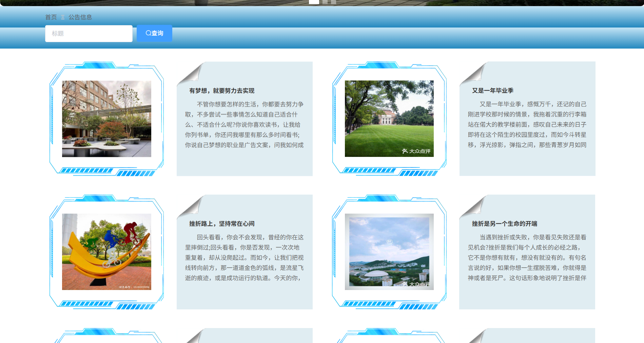Click the colorful cyclist sculpture thumbnail
Viewport: 644px width, 343px height.
pyautogui.click(x=106, y=251)
